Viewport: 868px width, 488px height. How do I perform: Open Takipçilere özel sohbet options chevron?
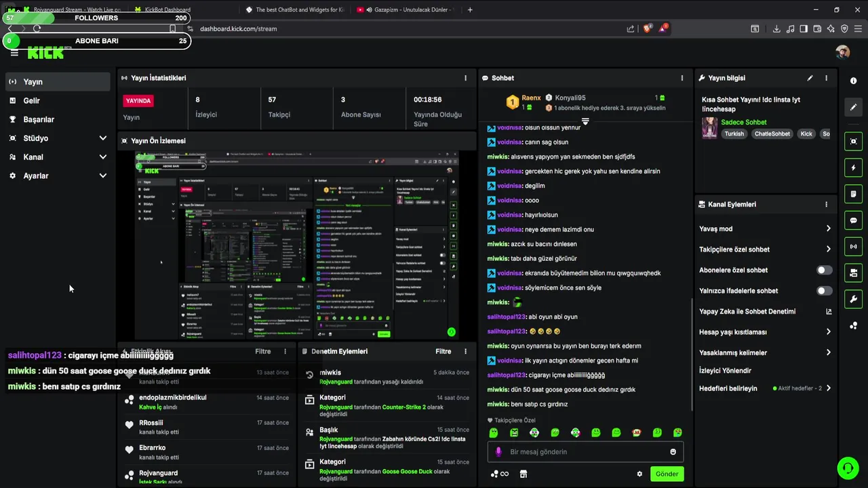pos(828,249)
